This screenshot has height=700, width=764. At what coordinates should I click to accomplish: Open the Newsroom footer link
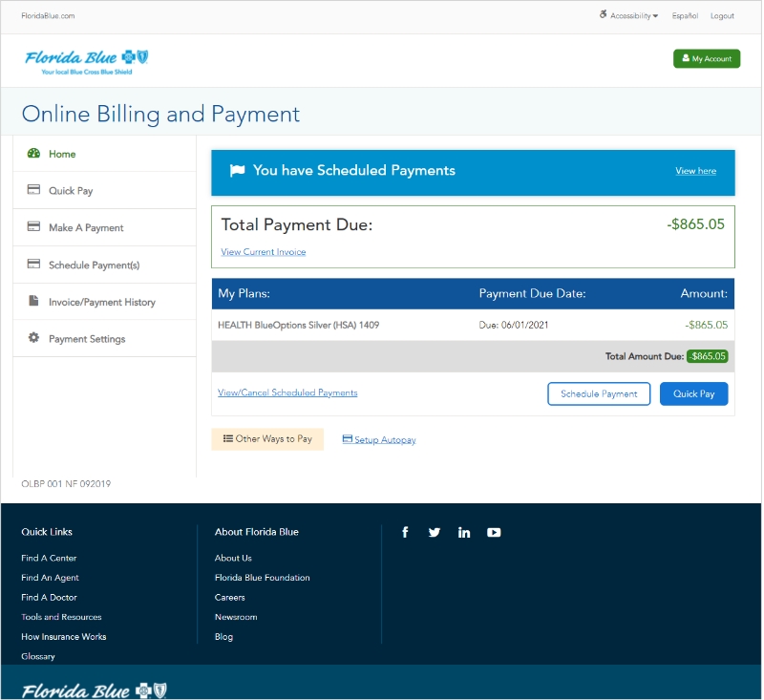(x=236, y=617)
